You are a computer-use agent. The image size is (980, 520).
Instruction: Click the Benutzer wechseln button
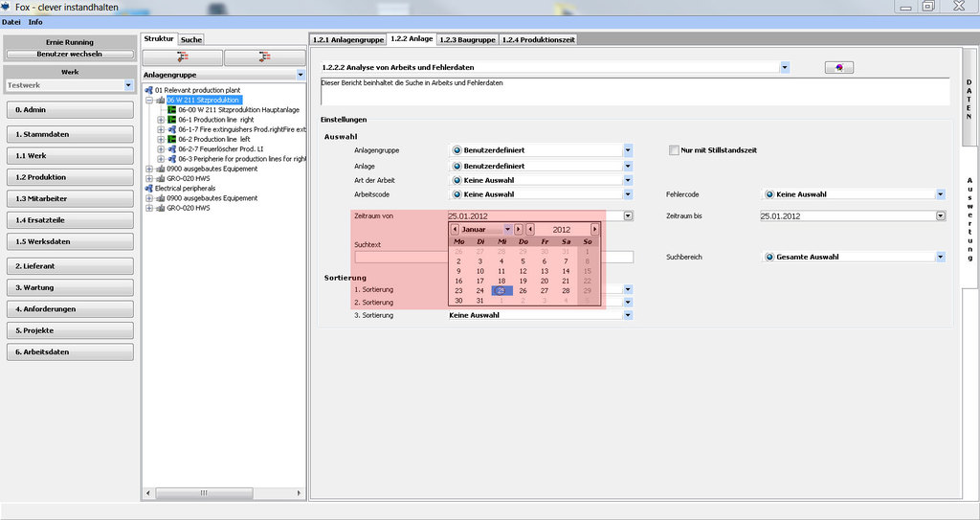coord(69,55)
